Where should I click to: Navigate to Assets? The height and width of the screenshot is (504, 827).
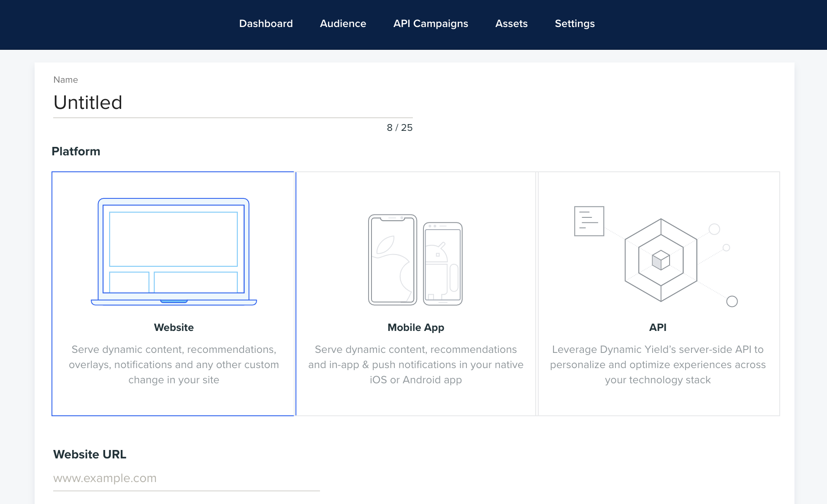pos(511,24)
